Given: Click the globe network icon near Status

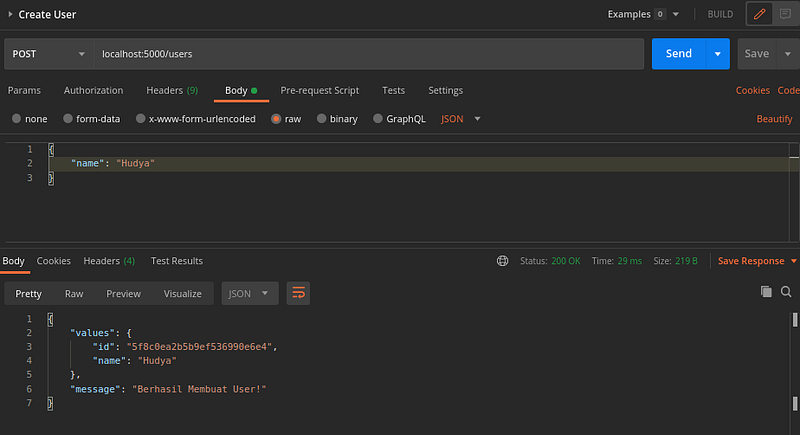Looking at the screenshot, I should pos(503,261).
